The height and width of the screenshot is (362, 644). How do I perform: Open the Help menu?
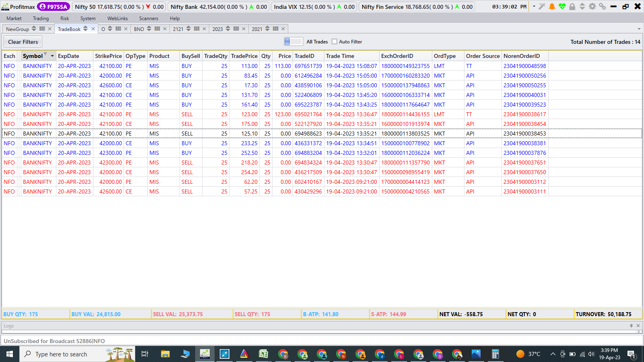pos(175,19)
